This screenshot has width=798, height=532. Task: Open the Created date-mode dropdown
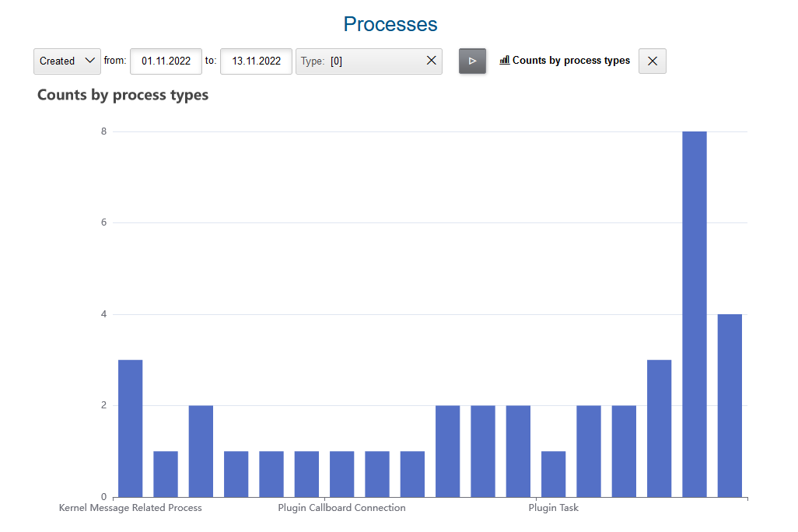click(67, 61)
